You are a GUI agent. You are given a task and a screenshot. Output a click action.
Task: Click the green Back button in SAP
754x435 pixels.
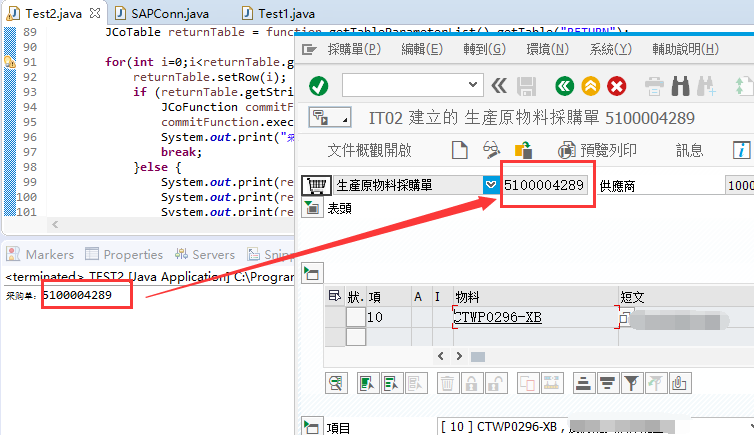[x=564, y=87]
